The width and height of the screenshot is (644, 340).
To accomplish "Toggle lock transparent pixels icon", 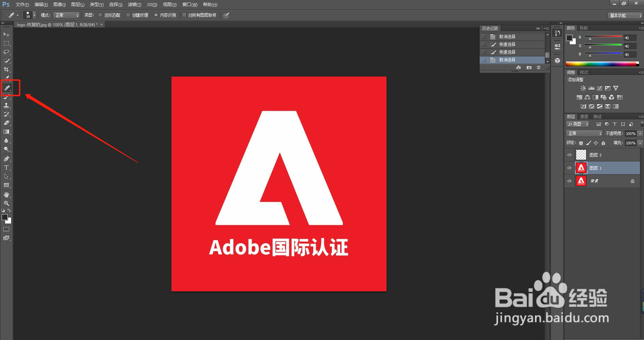I will click(581, 143).
